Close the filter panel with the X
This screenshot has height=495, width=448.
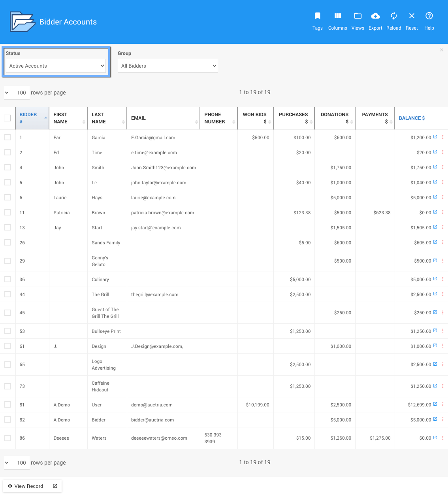(441, 50)
